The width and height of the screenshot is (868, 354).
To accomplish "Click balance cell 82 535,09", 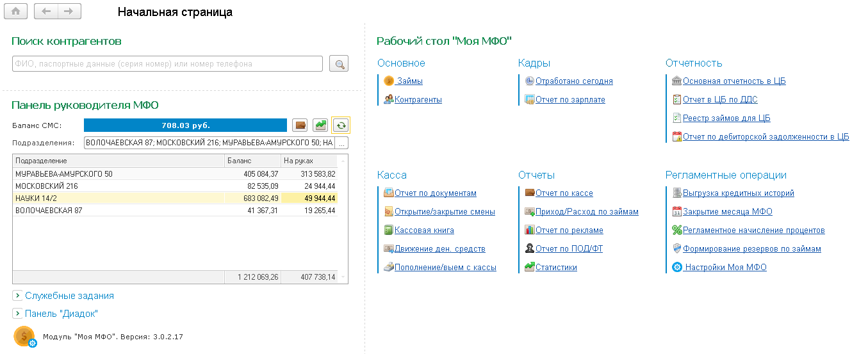I will tap(253, 186).
